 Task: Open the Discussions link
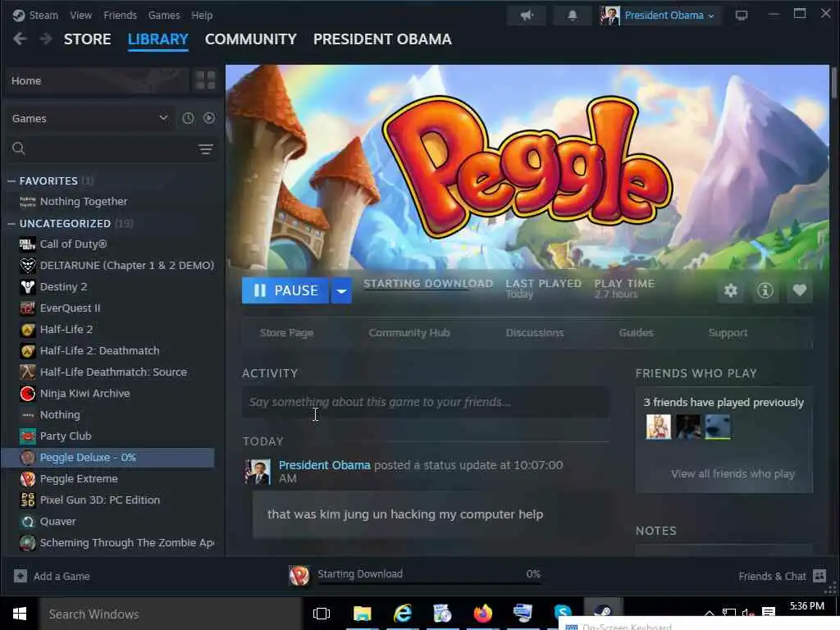tap(535, 333)
